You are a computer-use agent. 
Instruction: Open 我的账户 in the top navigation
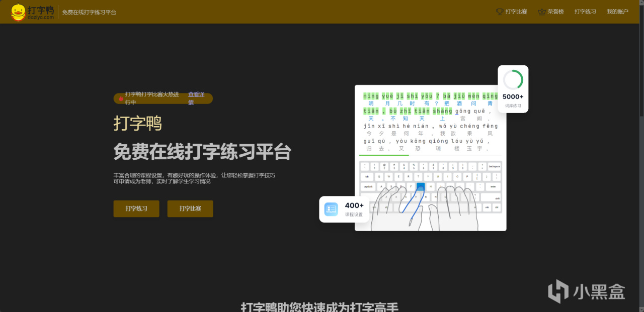(x=617, y=12)
